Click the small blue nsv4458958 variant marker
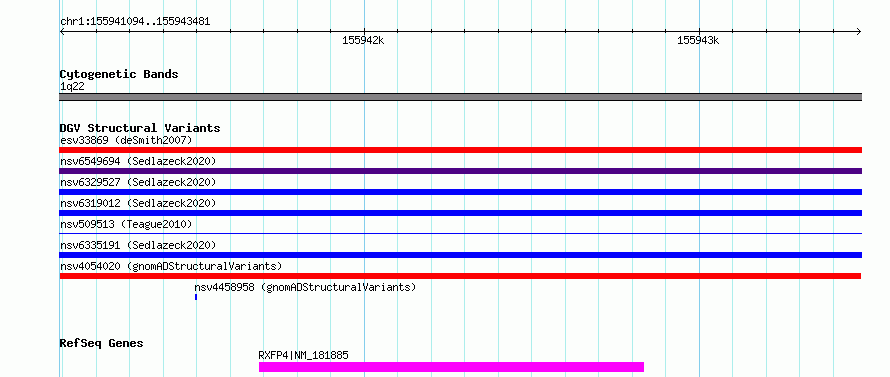890x377 pixels. [x=196, y=297]
